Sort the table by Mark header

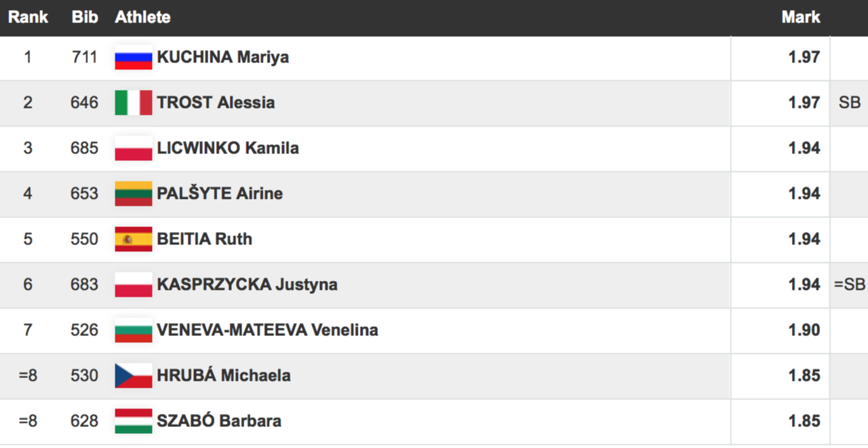801,17
